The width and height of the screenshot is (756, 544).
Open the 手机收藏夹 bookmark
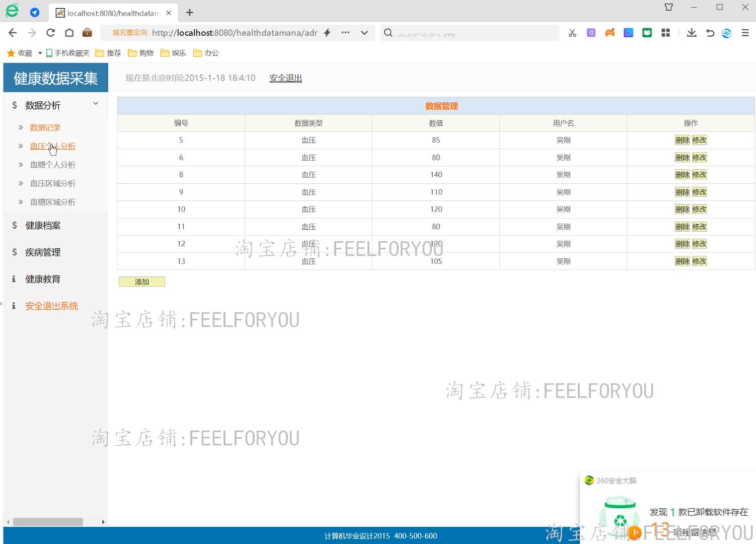67,53
